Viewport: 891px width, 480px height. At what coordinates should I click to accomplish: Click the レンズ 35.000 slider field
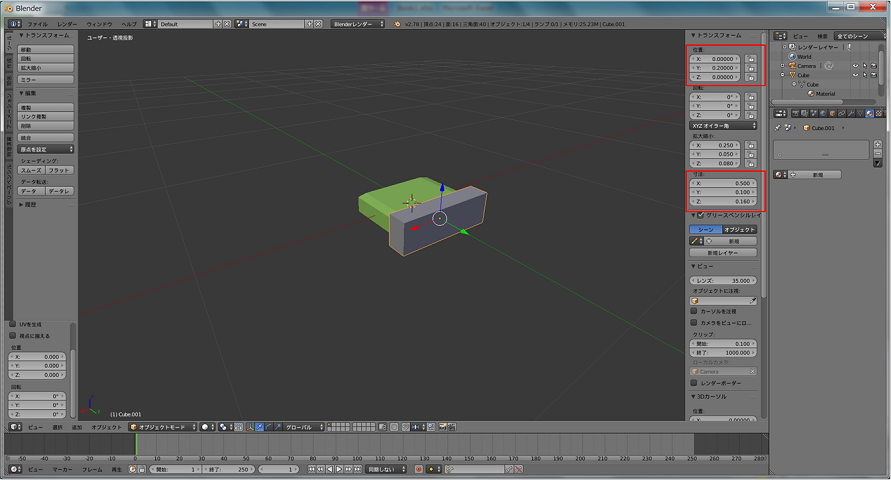(723, 281)
